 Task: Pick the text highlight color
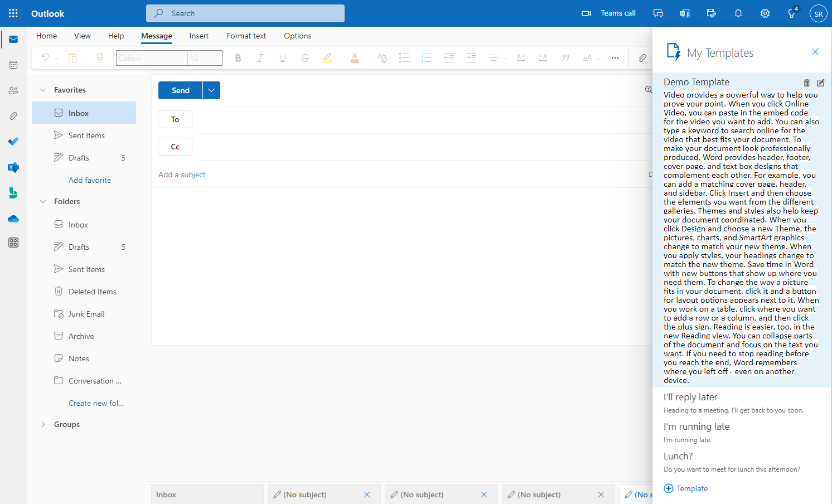click(327, 58)
